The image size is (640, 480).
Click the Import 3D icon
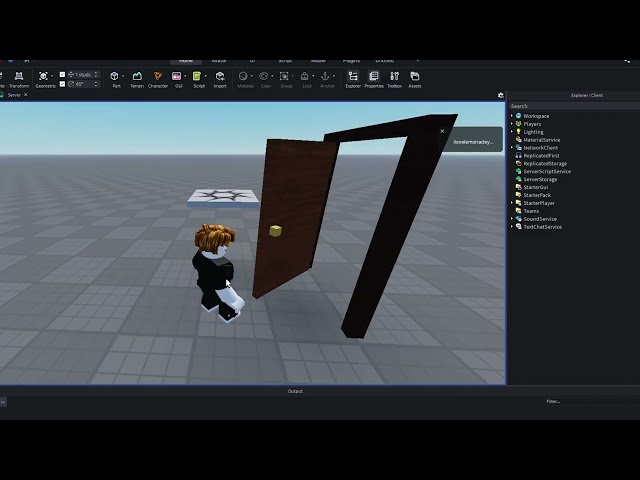pyautogui.click(x=220, y=76)
